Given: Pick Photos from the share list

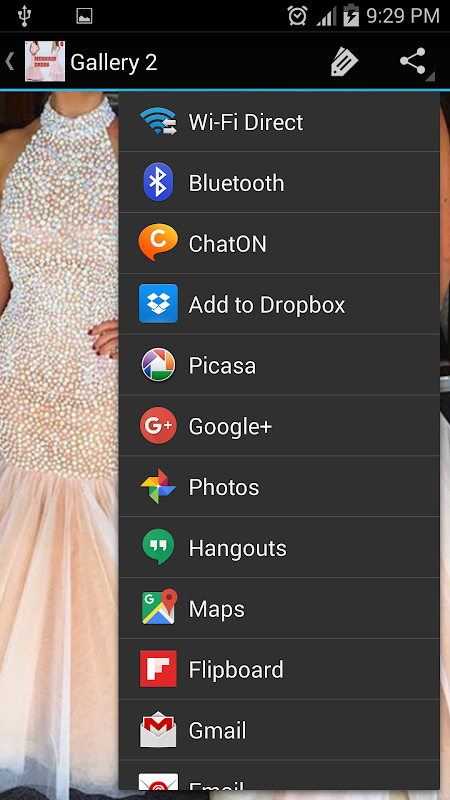Looking at the screenshot, I should coord(279,486).
